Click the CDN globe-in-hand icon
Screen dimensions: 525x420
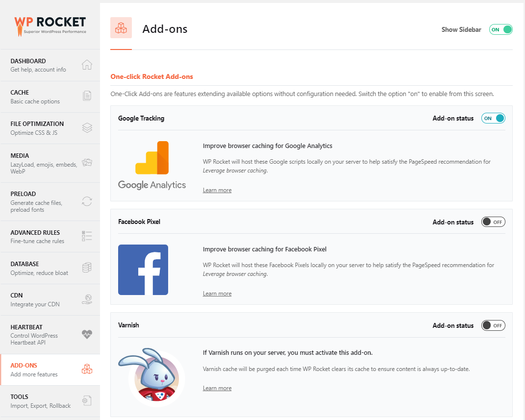[x=87, y=299]
